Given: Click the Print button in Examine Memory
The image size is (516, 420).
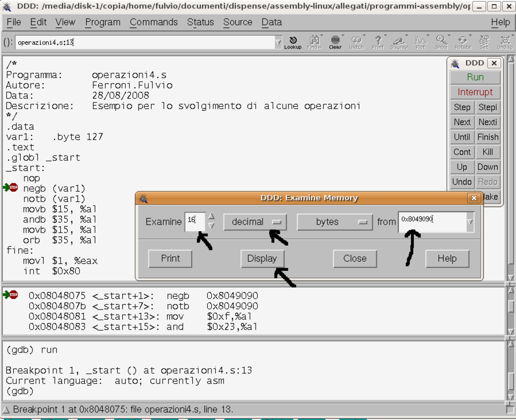Looking at the screenshot, I should [x=170, y=258].
